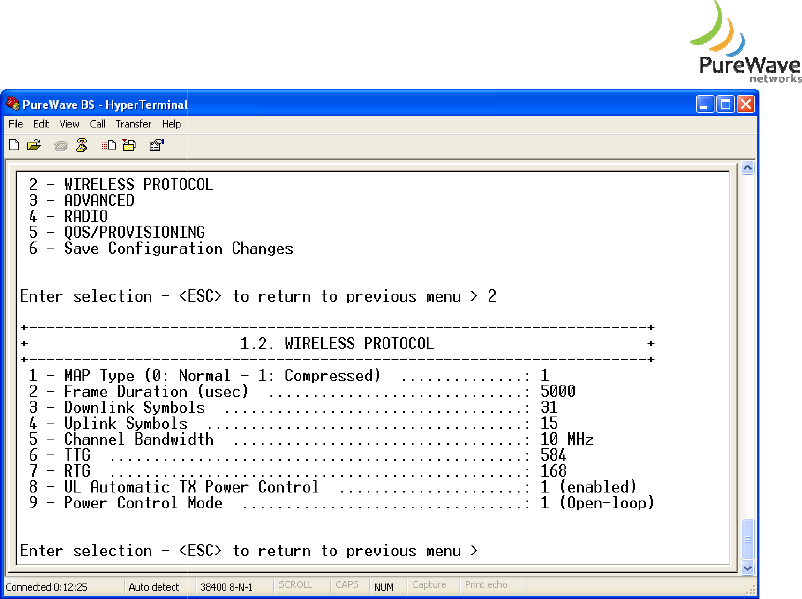Click the HyperTerminal title bar app icon
802x599 pixels.
pyautogui.click(x=13, y=104)
